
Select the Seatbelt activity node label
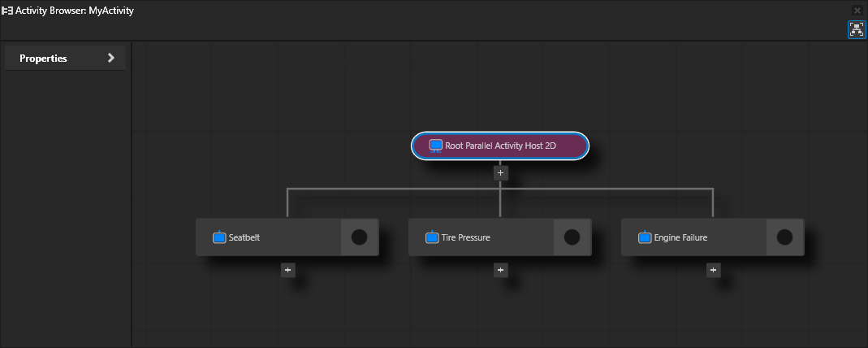[x=244, y=238]
